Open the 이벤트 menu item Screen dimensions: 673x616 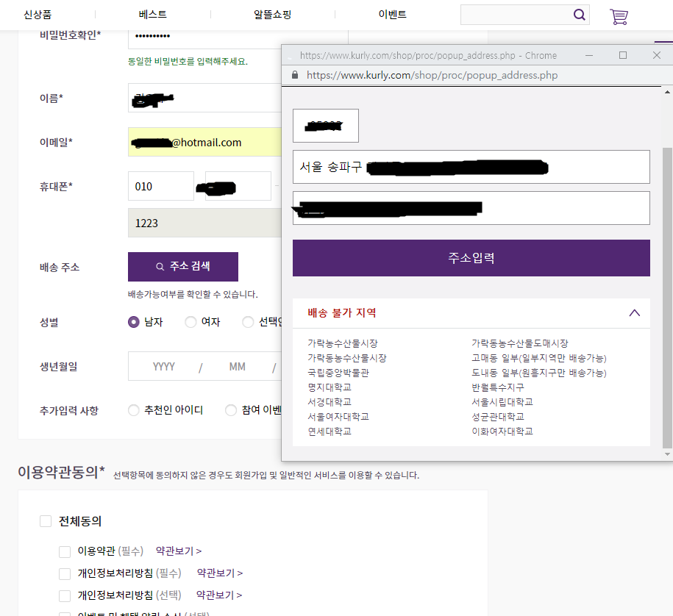click(392, 13)
